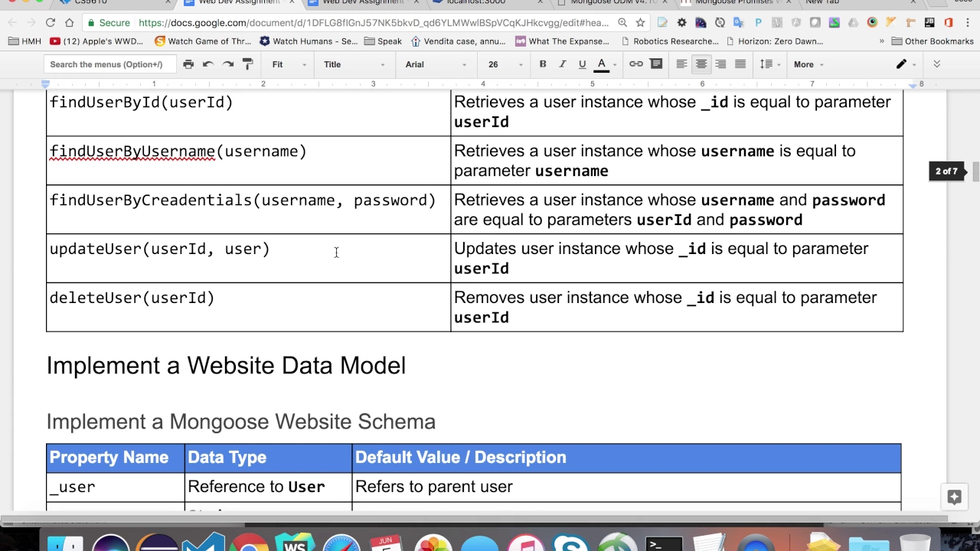
Task: Expand the More toolbar options
Action: (808, 64)
